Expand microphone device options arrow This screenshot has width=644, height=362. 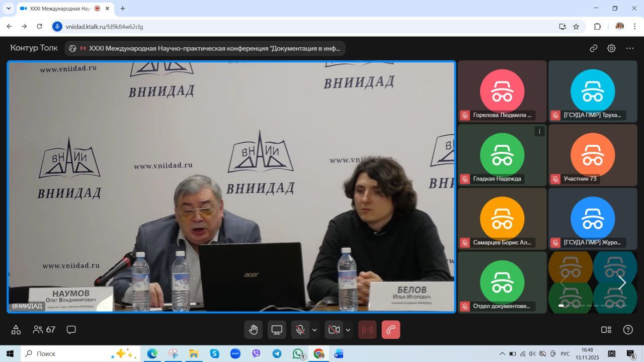click(x=315, y=330)
